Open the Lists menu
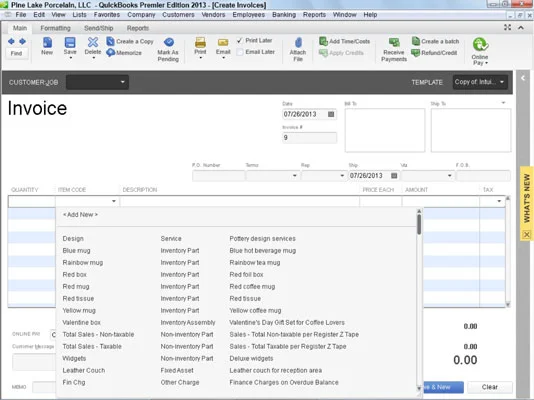Viewport: 534px width, 400px height. click(x=79, y=15)
